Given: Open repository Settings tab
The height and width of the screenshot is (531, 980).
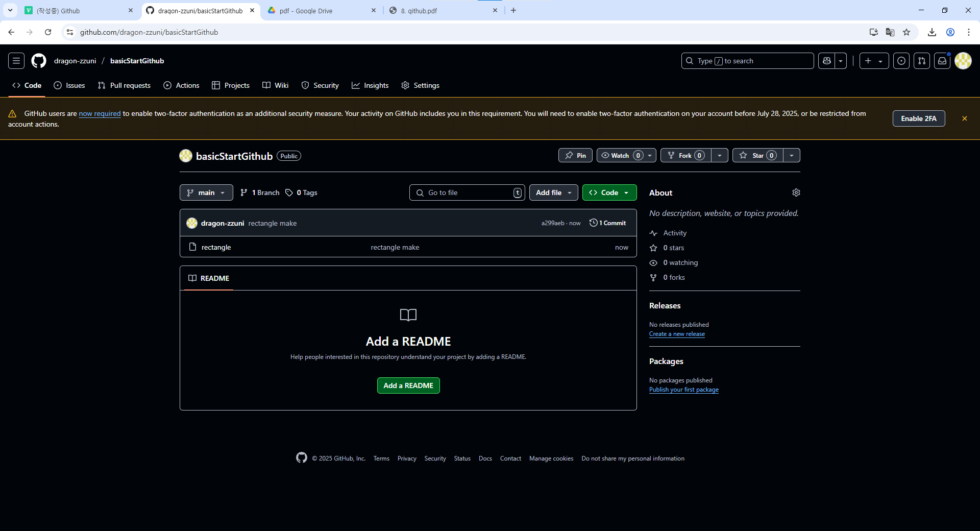Looking at the screenshot, I should click(x=420, y=85).
